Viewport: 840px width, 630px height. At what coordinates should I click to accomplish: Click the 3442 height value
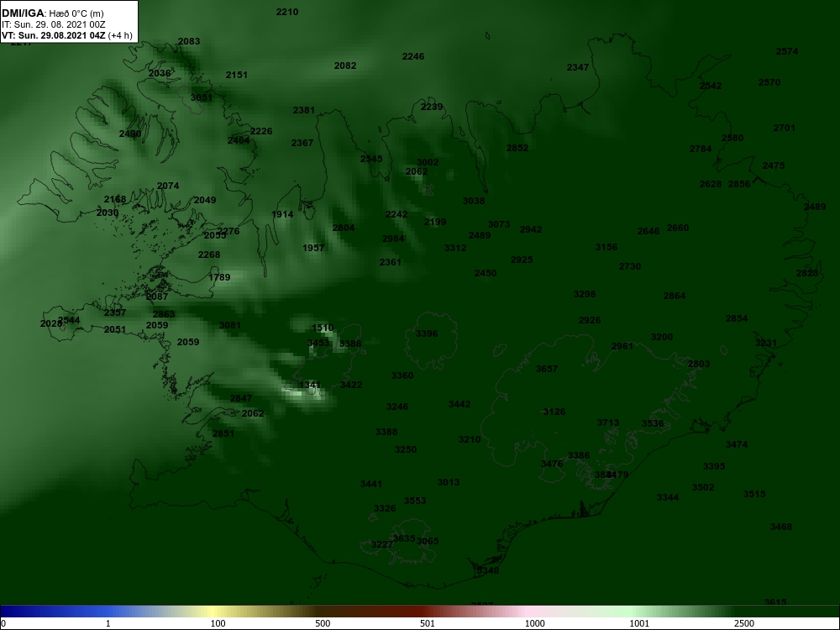tap(459, 405)
